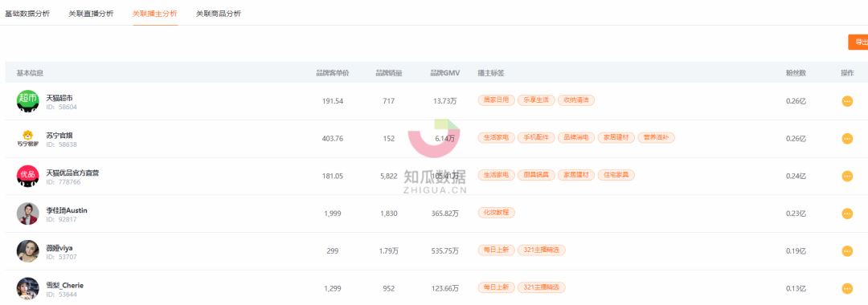The width and height of the screenshot is (868, 305).
Task: Click 每日上新 tag in 薇娅viya row
Action: [497, 250]
